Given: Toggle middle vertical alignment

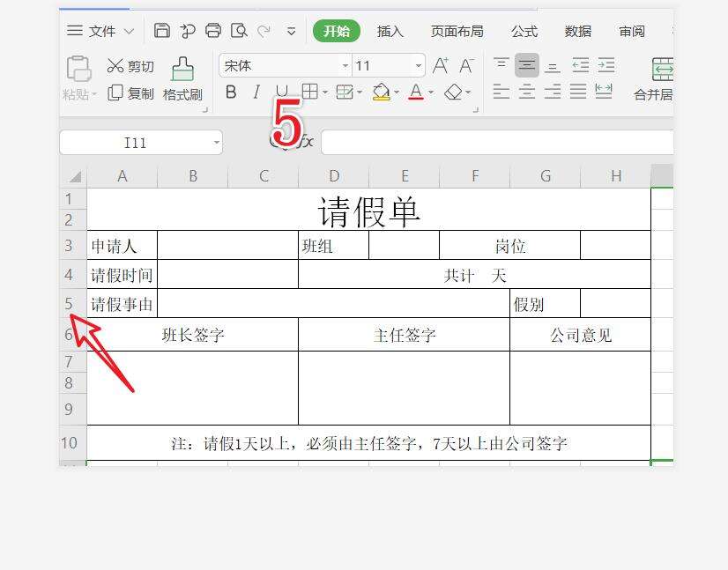Looking at the screenshot, I should pyautogui.click(x=526, y=65).
